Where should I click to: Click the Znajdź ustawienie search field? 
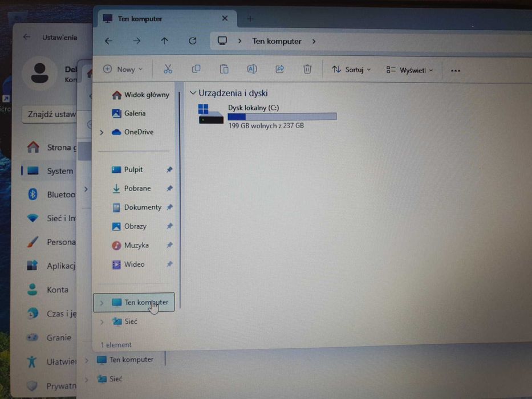pos(50,115)
